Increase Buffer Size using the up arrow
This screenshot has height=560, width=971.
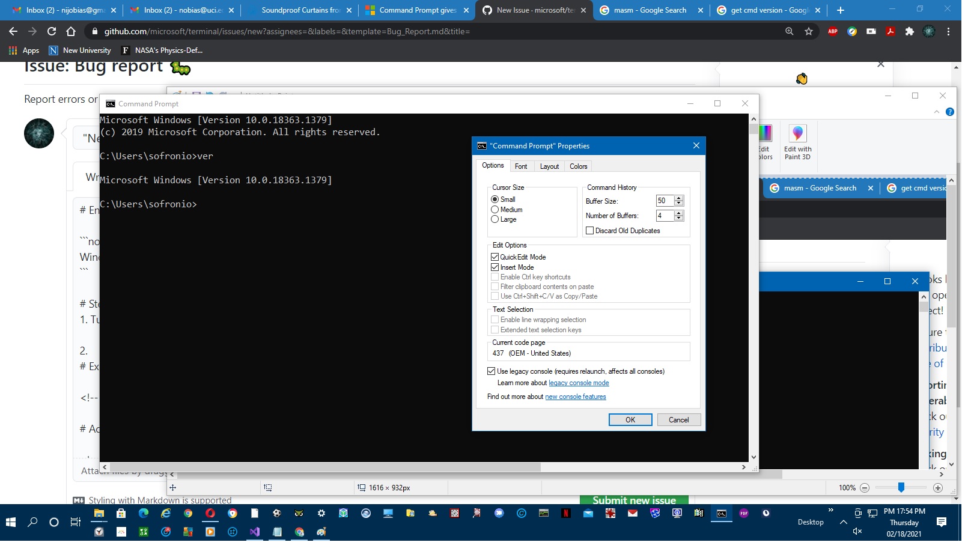(679, 198)
